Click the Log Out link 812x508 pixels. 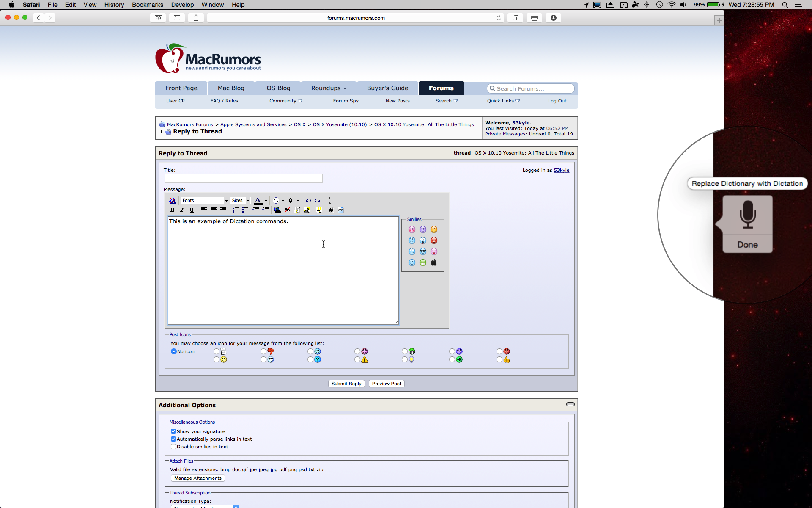point(557,101)
